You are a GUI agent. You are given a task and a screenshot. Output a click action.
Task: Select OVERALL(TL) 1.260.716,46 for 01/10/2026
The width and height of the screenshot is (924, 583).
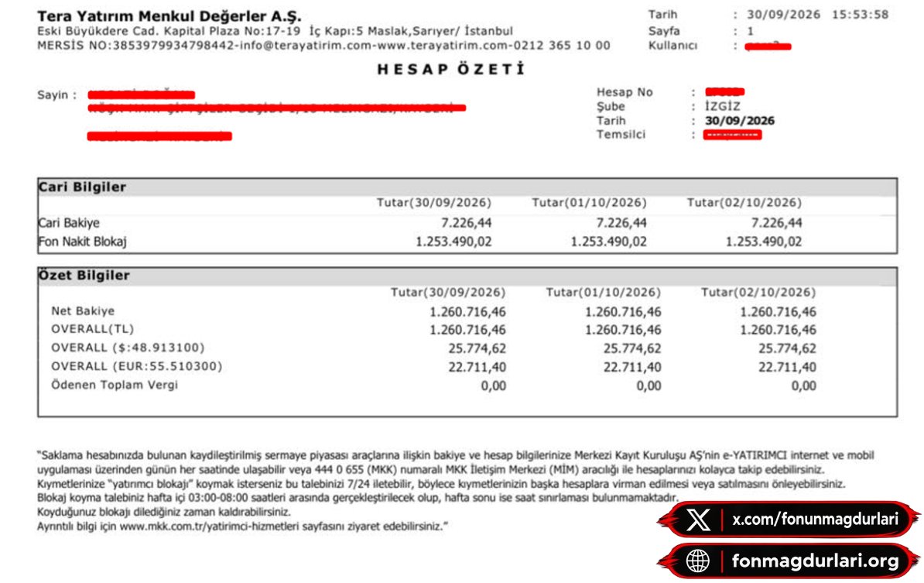623,330
